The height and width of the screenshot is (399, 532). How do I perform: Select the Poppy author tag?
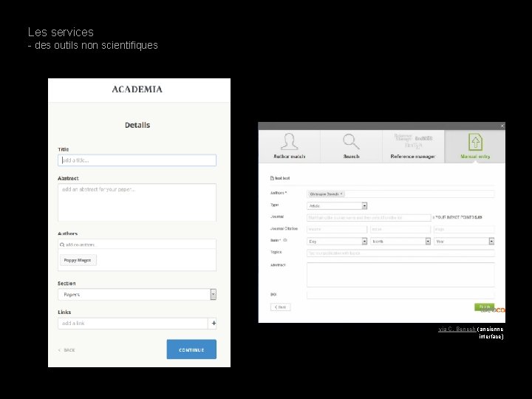[78, 260]
